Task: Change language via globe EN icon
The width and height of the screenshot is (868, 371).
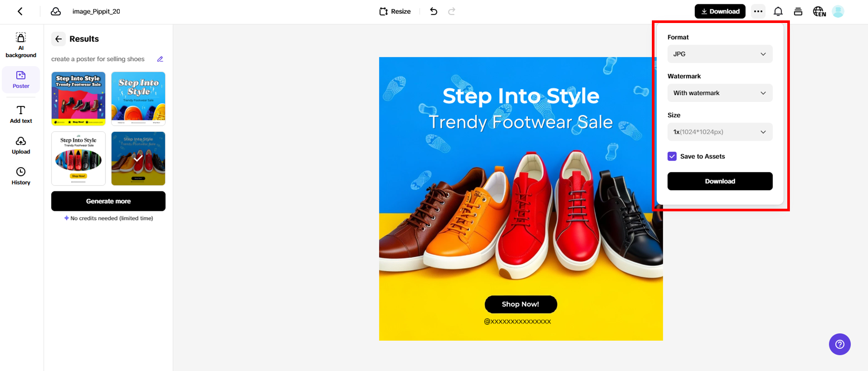Action: [x=819, y=12]
